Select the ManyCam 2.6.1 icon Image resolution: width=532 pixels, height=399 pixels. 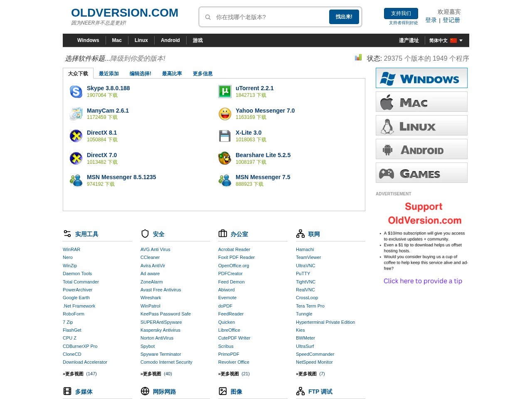76,113
